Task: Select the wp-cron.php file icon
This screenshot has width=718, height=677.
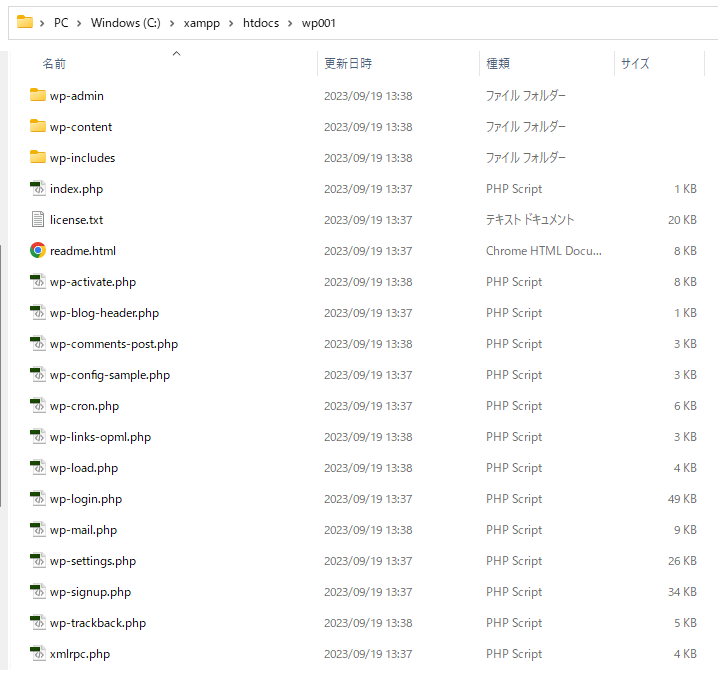Action: coord(38,406)
